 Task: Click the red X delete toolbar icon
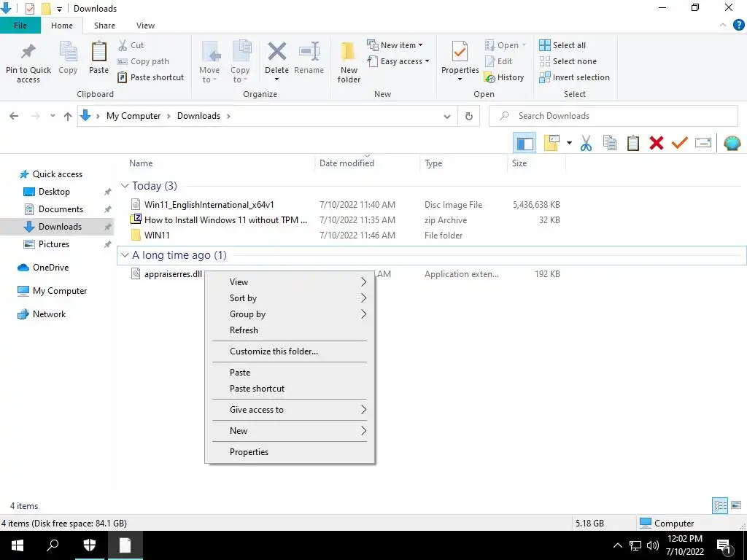pyautogui.click(x=657, y=143)
